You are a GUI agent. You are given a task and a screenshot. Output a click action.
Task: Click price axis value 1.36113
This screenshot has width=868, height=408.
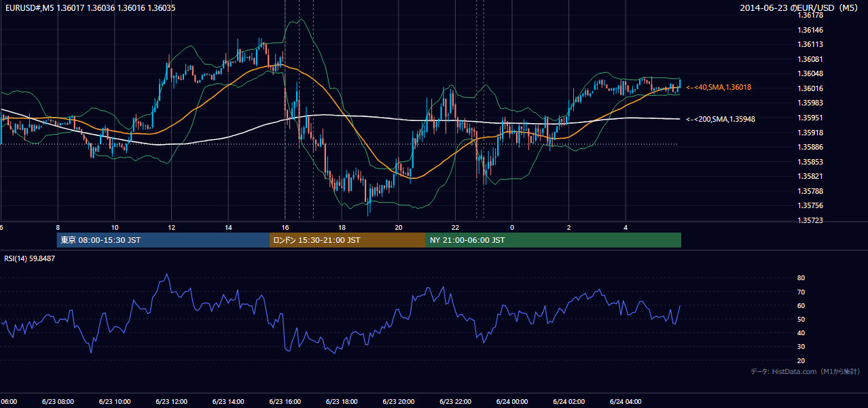pyautogui.click(x=811, y=44)
